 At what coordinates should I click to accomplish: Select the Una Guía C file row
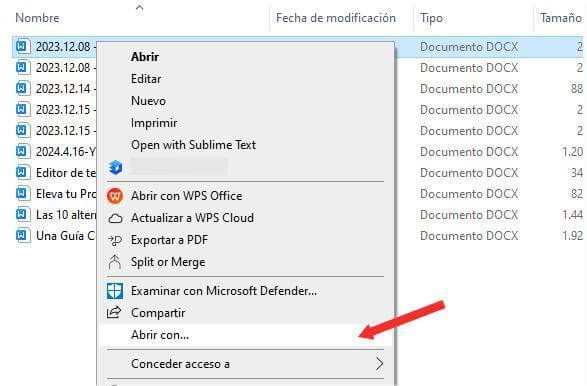[x=55, y=236]
